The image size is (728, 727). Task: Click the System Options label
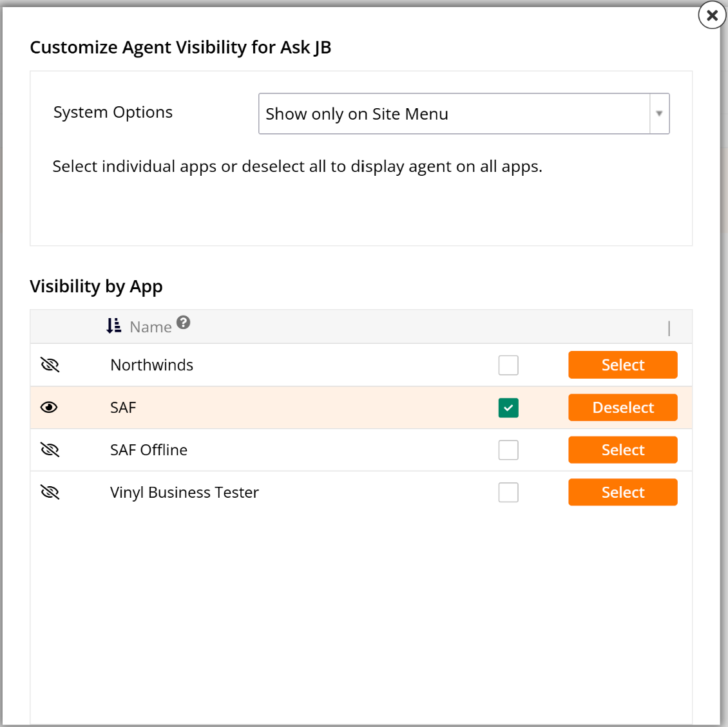click(113, 112)
